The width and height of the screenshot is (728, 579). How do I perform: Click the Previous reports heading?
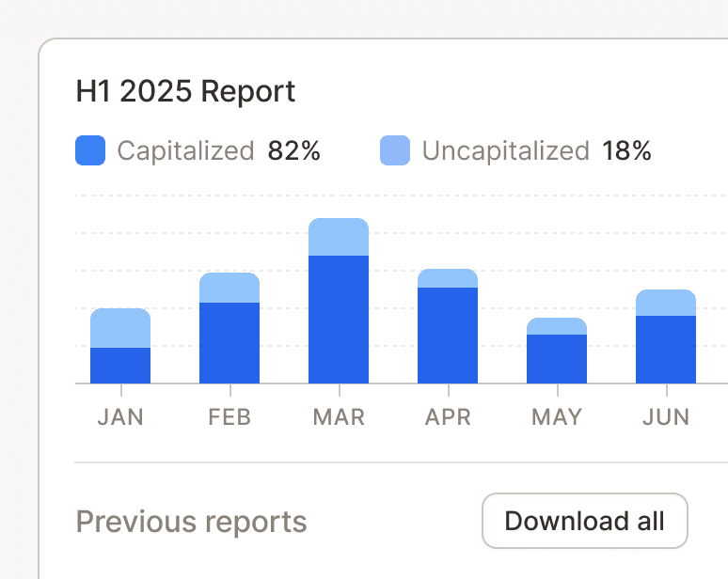[x=191, y=522]
